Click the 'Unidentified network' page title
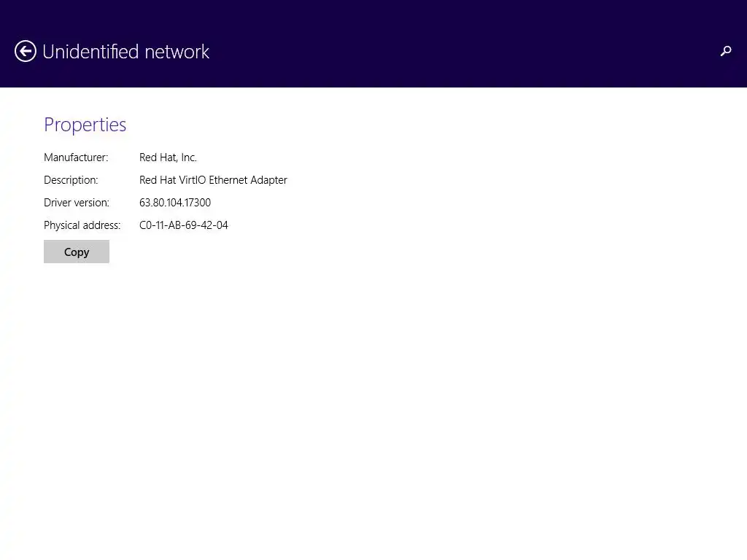Screen dimensions: 747x560 tap(125, 52)
